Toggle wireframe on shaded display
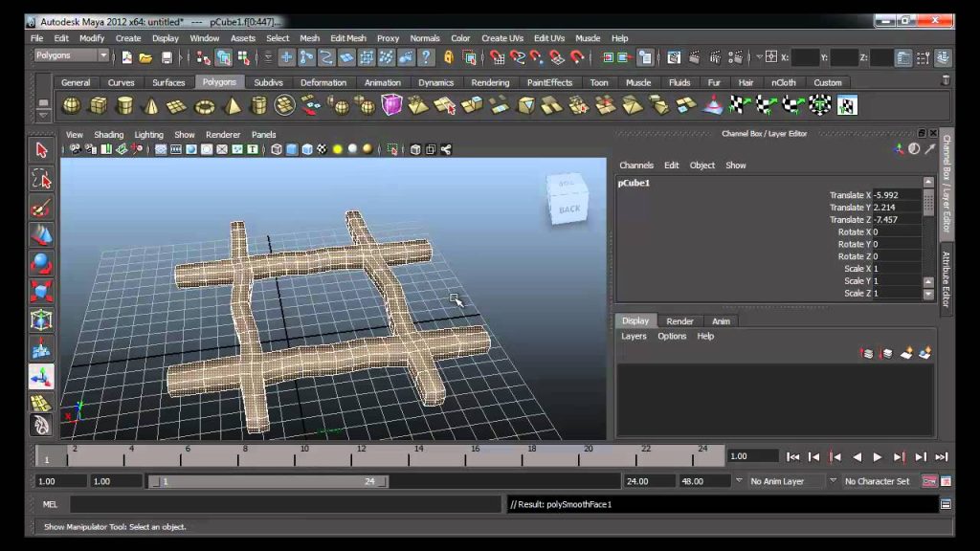This screenshot has width=980, height=551. click(307, 149)
